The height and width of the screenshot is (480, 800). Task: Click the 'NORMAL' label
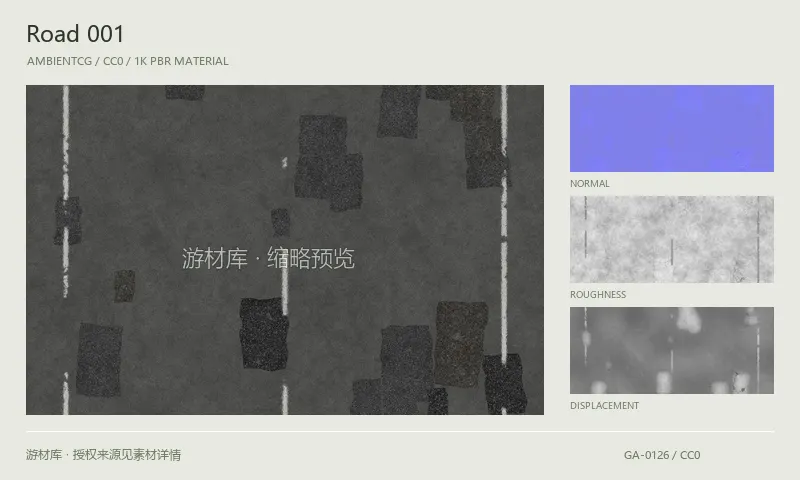pos(590,184)
